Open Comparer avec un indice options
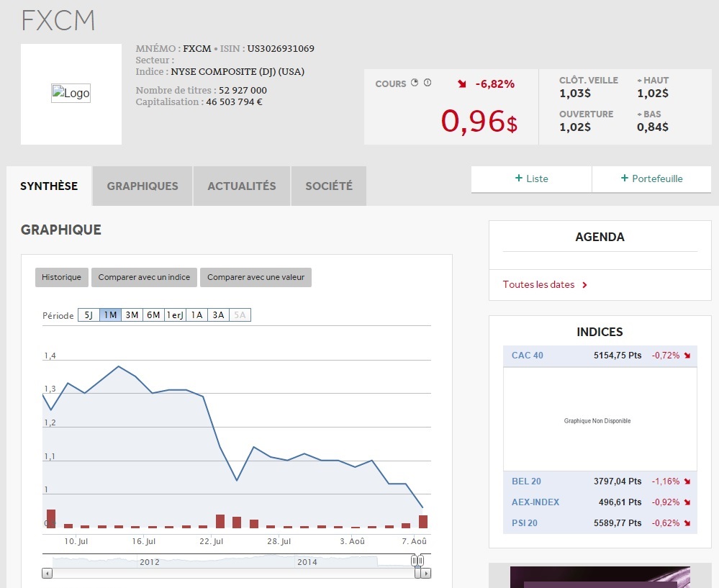Image resolution: width=719 pixels, height=588 pixels. coord(144,278)
